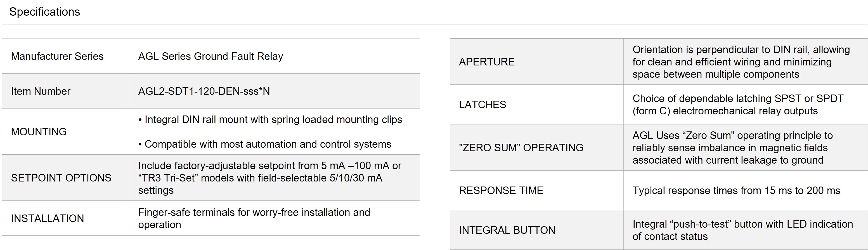Screen dimensions: 868x250
Task: Click the Orientation perpendicular to DIN rail text
Action: [x=741, y=62]
